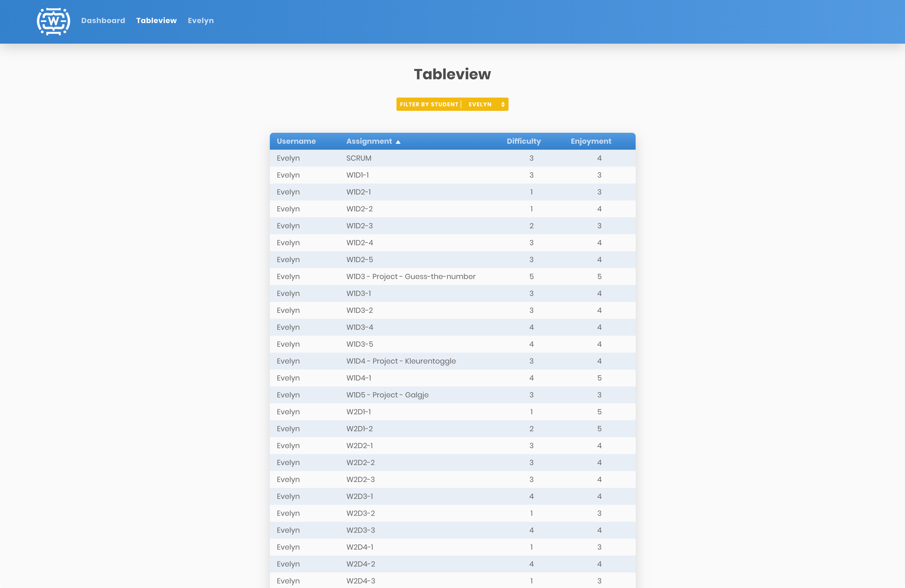
Task: Sort by the Assignment column header
Action: [x=369, y=141]
